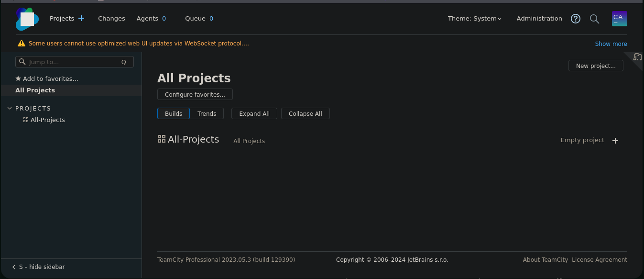
Task: Switch to the Builds view toggle
Action: [x=174, y=113]
